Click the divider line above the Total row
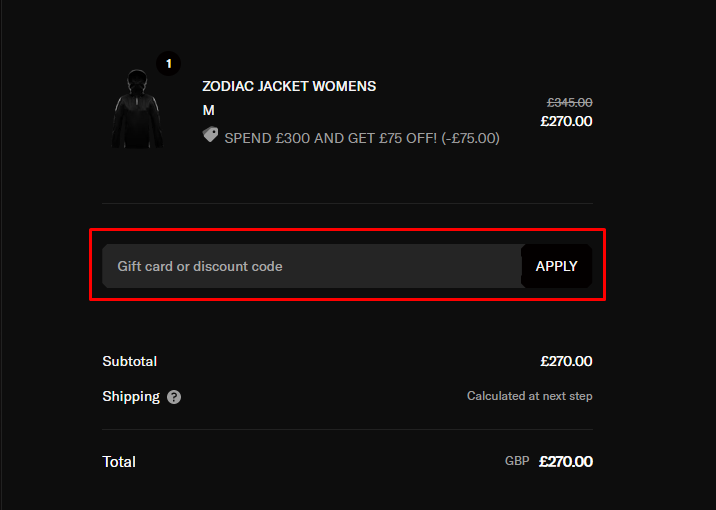Screen dimensions: 716x510 point(347,430)
